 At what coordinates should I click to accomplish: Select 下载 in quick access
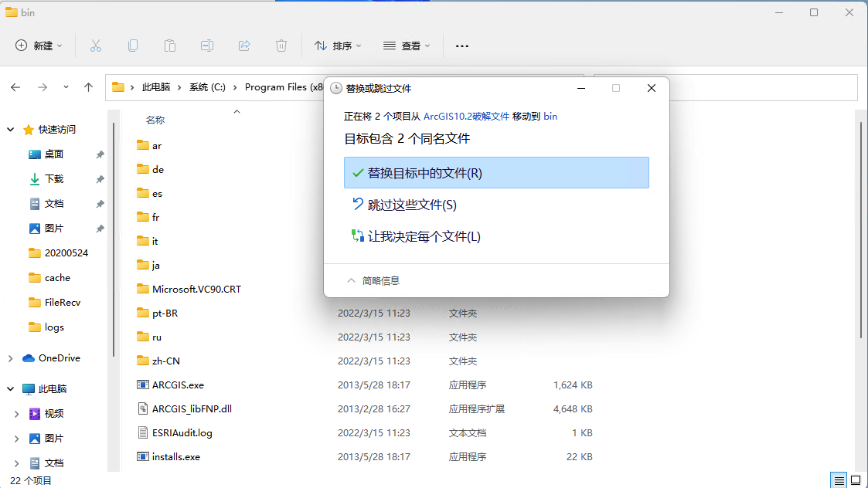coord(53,178)
